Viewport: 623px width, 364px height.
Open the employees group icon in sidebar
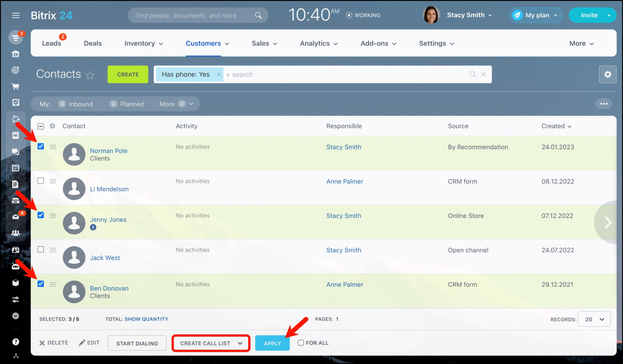pyautogui.click(x=16, y=233)
